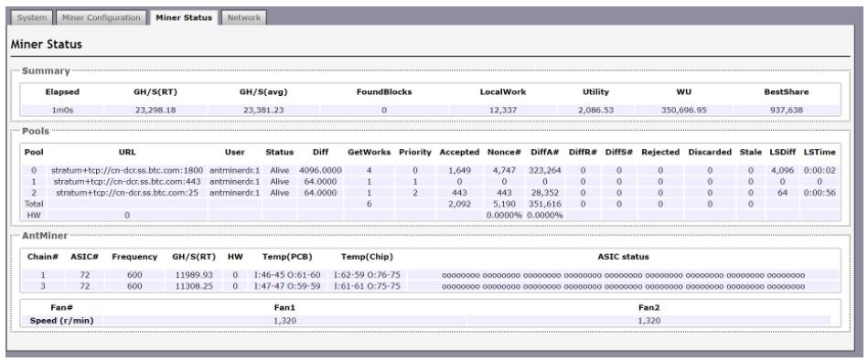Click the Temp(Chip) column header
This screenshot has height=362, width=868.
(367, 257)
